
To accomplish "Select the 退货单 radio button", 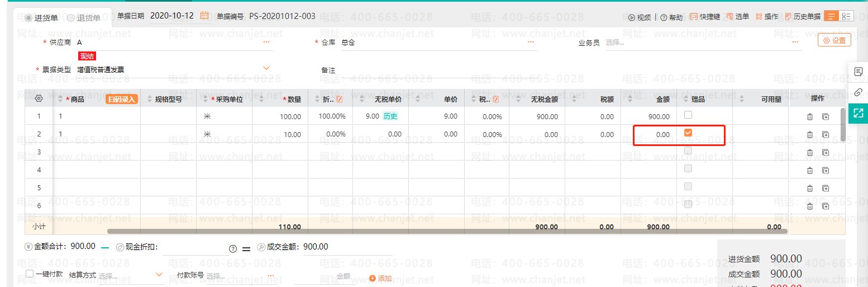I will 71,18.
